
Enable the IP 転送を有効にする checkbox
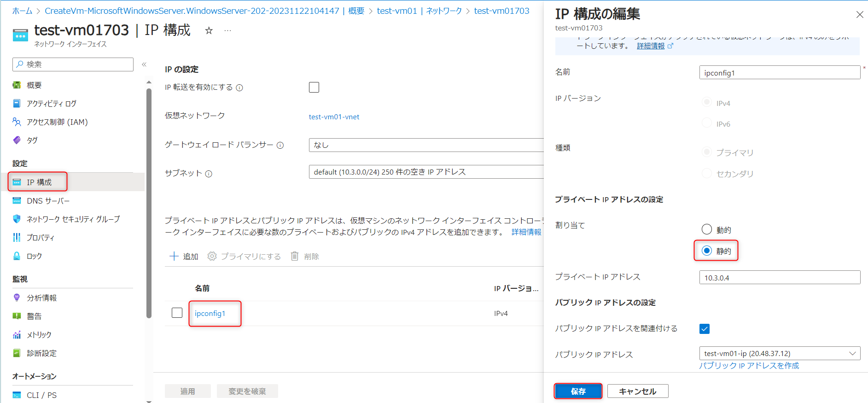click(x=314, y=88)
